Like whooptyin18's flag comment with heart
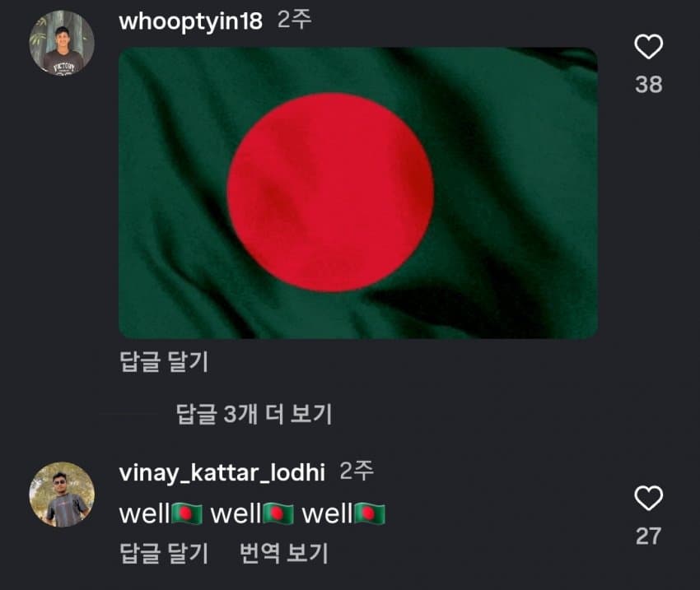This screenshot has width=700, height=590. pos(648,46)
